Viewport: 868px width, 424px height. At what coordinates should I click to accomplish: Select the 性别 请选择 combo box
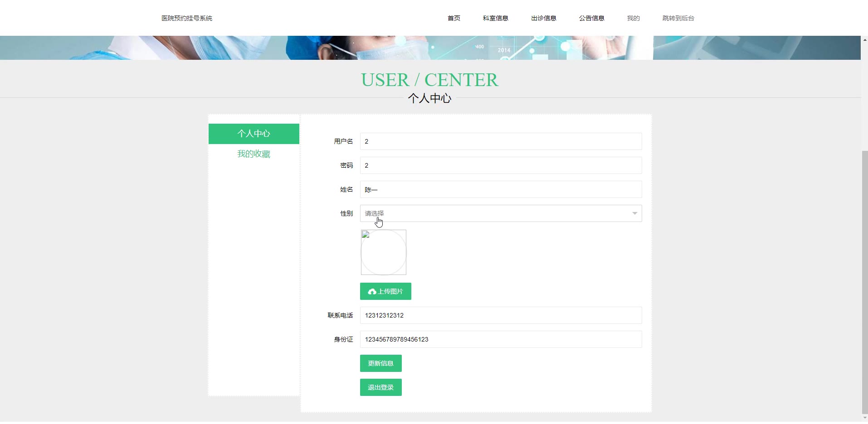(501, 213)
